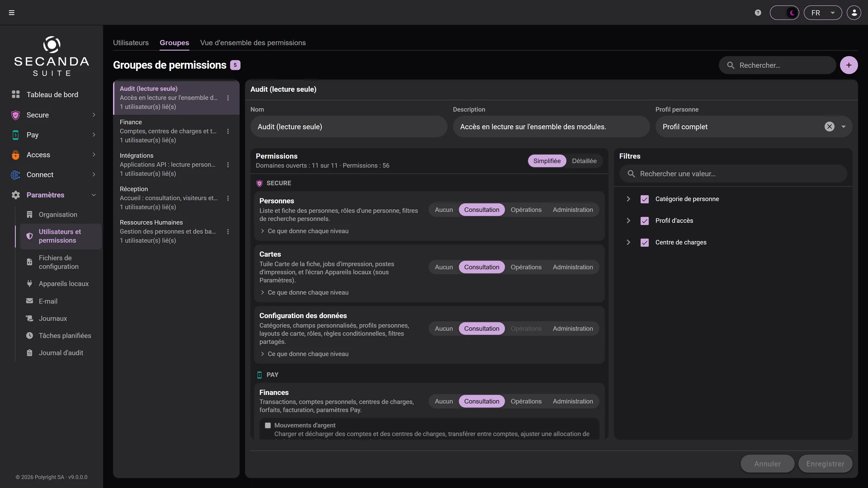Expand Ce que donne chaque niveau under Personnes
868x488 pixels.
(x=304, y=231)
